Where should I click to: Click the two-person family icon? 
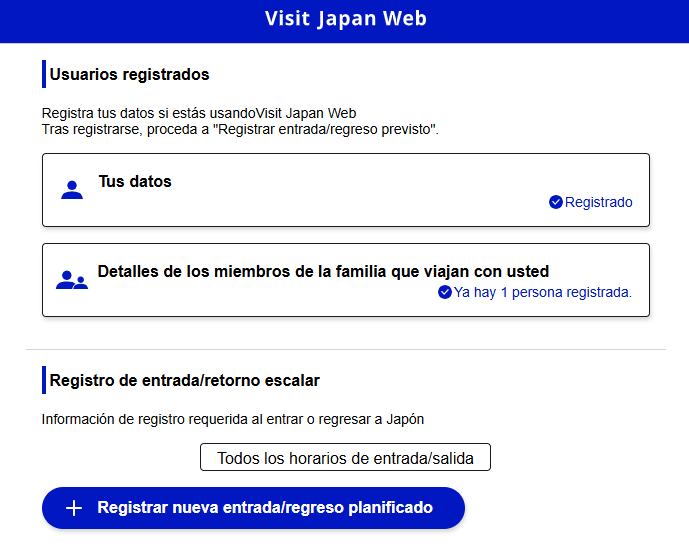tap(72, 280)
